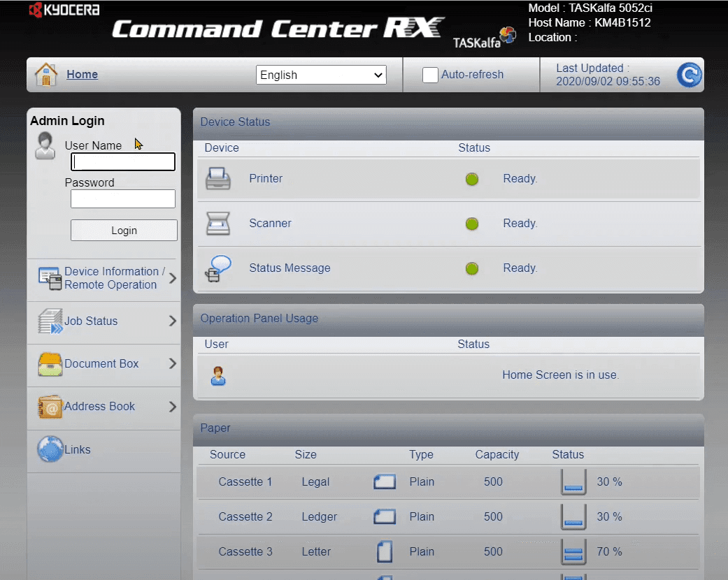Click the Login button
728x580 pixels.
(124, 230)
